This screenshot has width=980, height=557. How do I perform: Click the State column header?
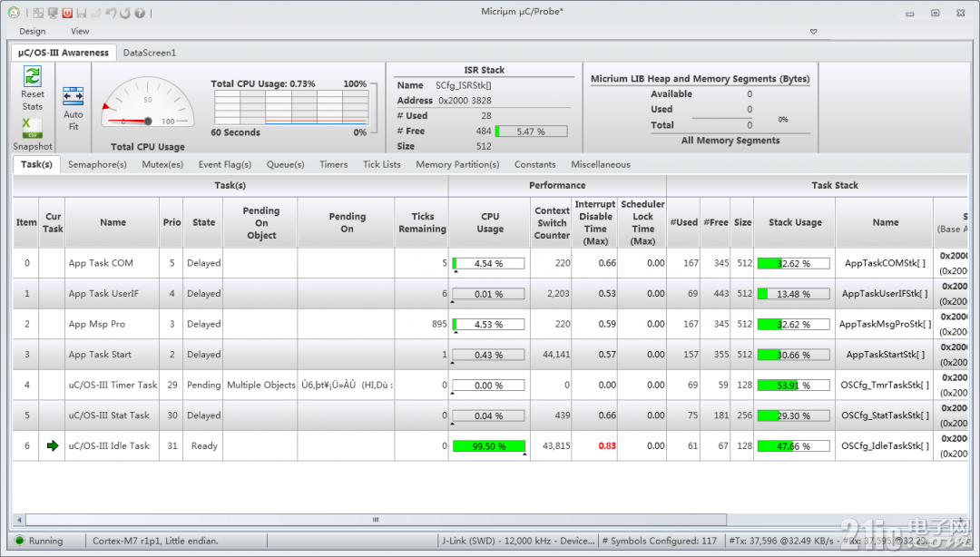204,222
